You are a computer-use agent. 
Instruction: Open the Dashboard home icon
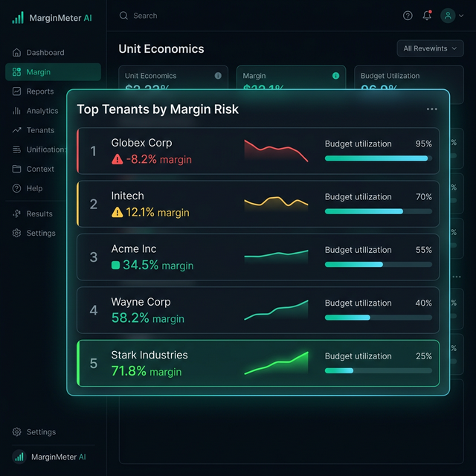coord(16,53)
